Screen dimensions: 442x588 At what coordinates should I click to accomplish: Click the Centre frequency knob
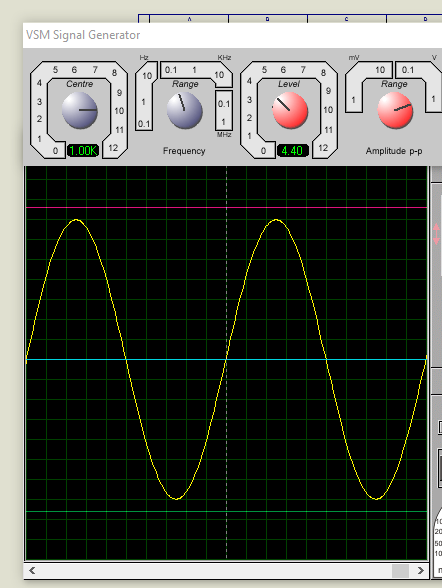tap(79, 111)
